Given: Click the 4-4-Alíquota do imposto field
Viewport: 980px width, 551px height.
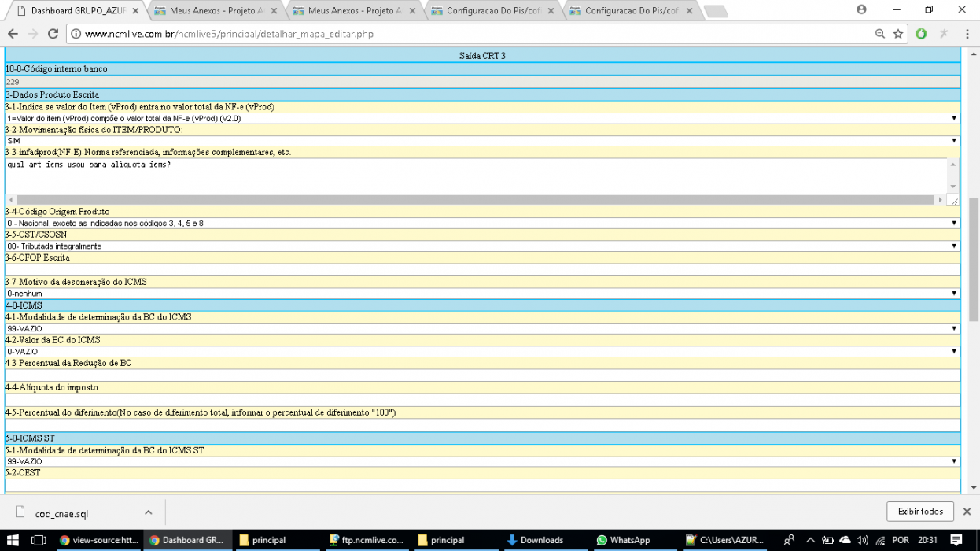Looking at the screenshot, I should point(482,400).
